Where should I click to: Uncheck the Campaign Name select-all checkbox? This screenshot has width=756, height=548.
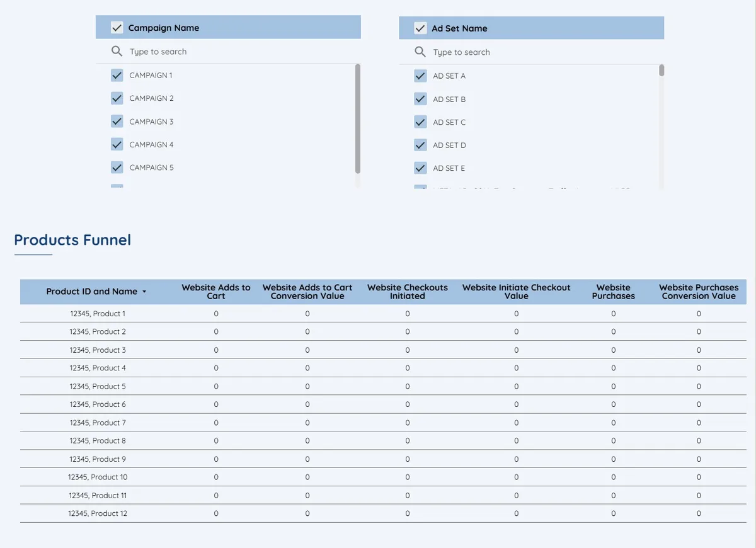pos(116,27)
